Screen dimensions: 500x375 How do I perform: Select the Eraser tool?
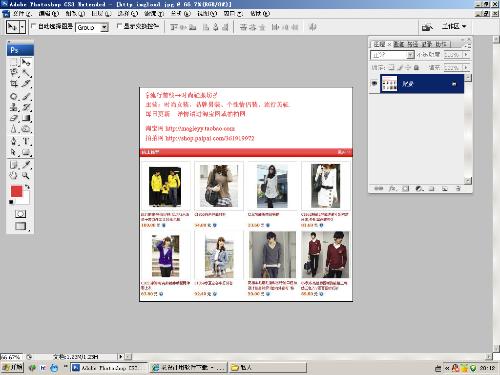pos(14,118)
